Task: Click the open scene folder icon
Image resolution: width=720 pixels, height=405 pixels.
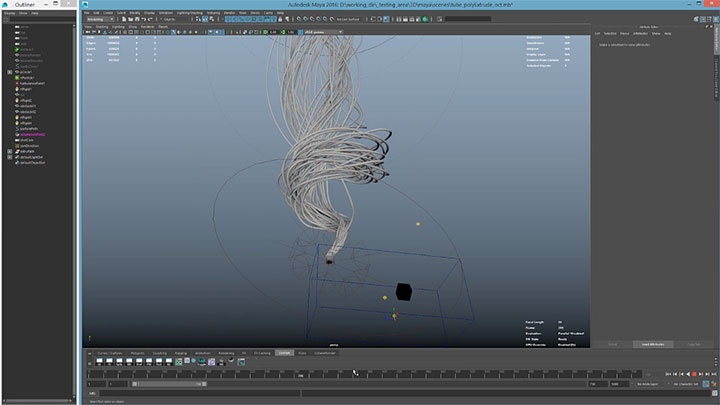Action: (x=130, y=19)
